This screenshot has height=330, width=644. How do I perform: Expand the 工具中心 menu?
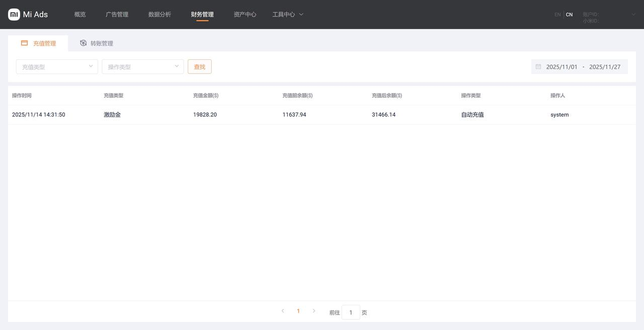pyautogui.click(x=288, y=15)
